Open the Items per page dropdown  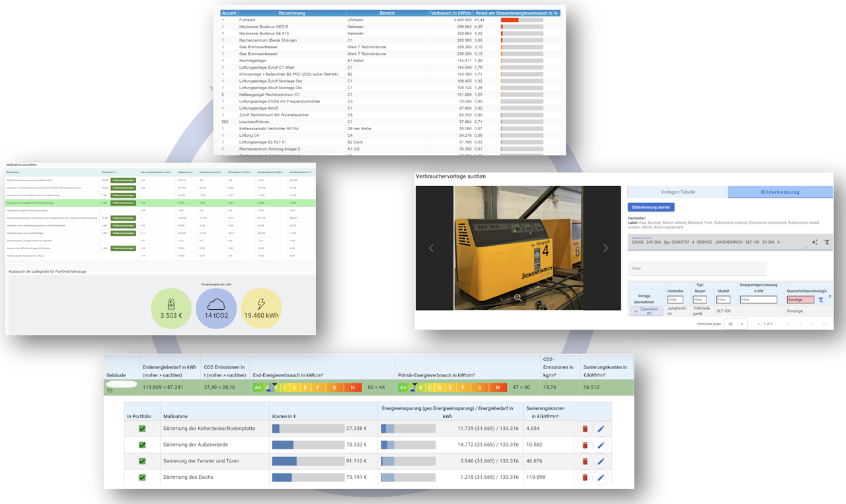[x=735, y=324]
